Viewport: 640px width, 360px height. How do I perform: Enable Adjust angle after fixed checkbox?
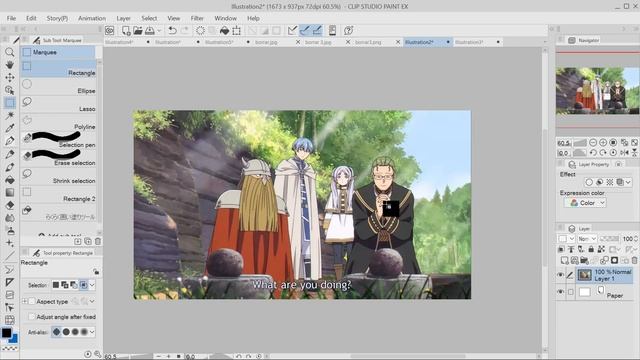(31, 317)
